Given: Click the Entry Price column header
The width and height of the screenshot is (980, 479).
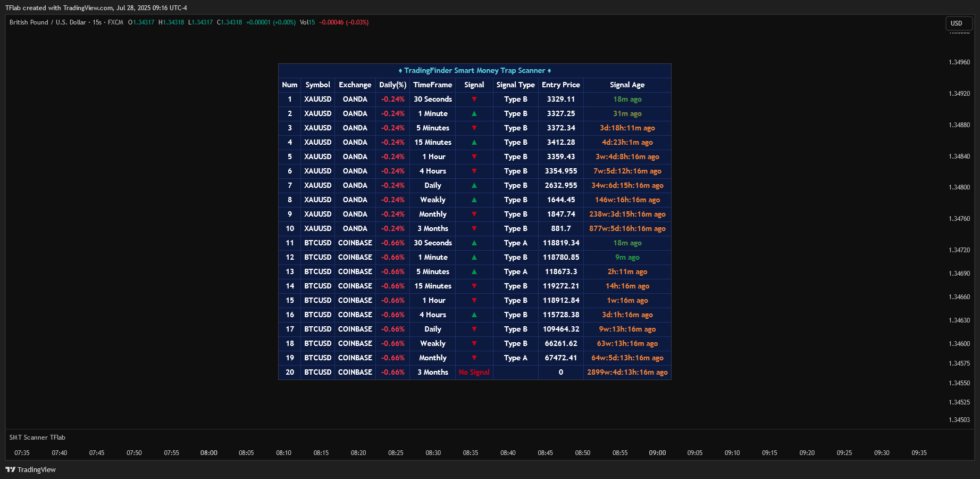Looking at the screenshot, I should click(561, 85).
